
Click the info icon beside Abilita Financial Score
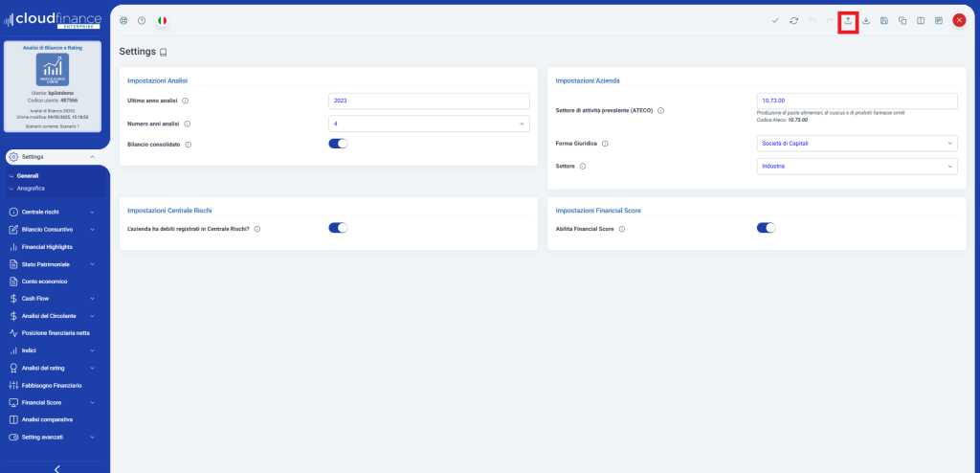click(622, 229)
